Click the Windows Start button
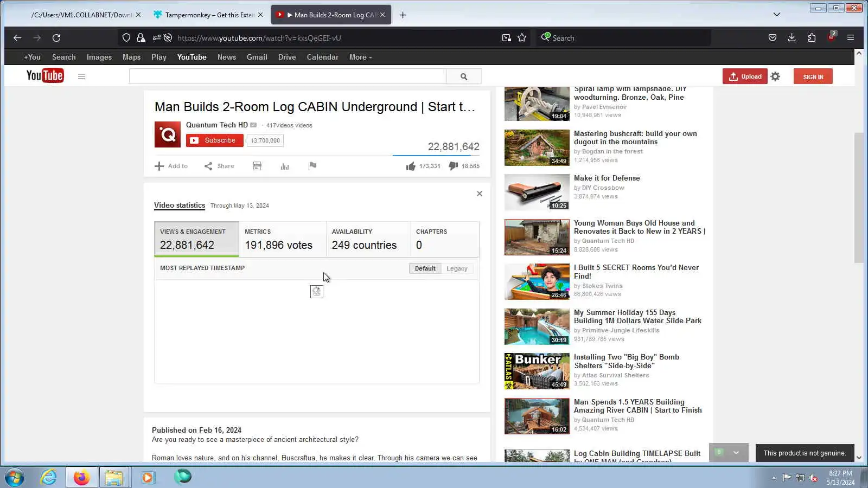Screen dimensions: 868x488 (14, 478)
